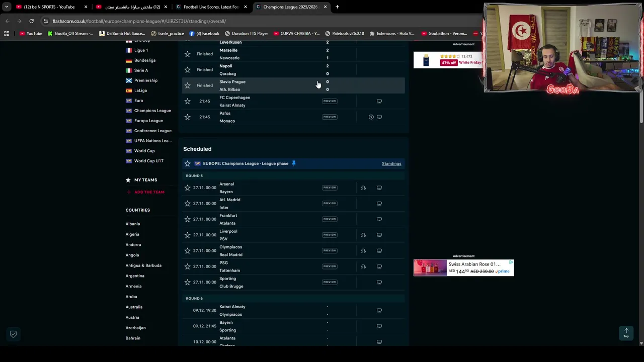Select Algeria in the countries list
This screenshot has height=362, width=644.
pyautogui.click(x=132, y=234)
